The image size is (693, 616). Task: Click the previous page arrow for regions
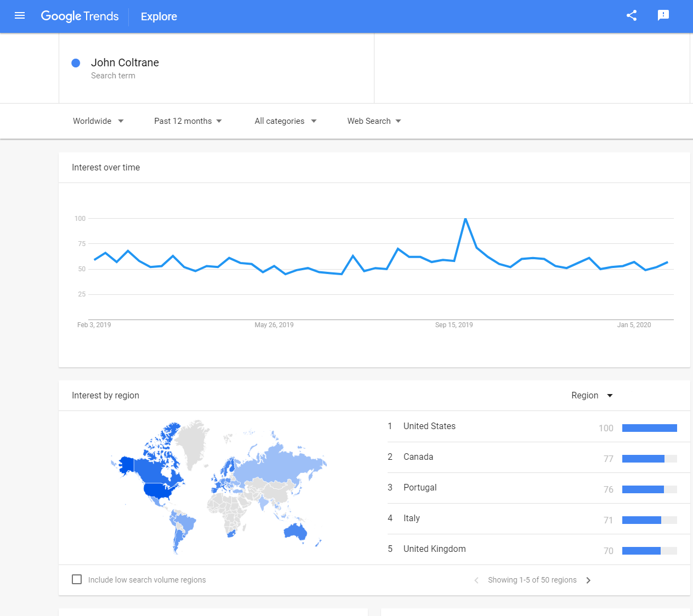(476, 580)
